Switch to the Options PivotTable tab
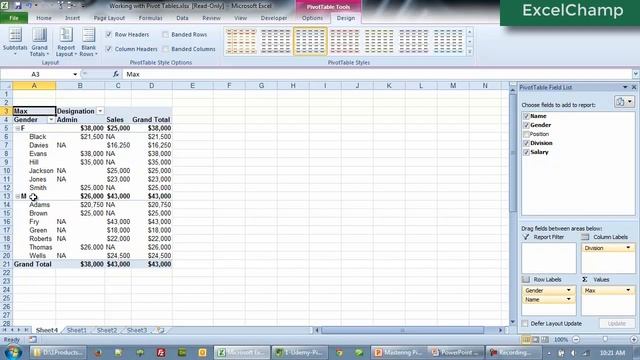640x360 pixels. 312,18
